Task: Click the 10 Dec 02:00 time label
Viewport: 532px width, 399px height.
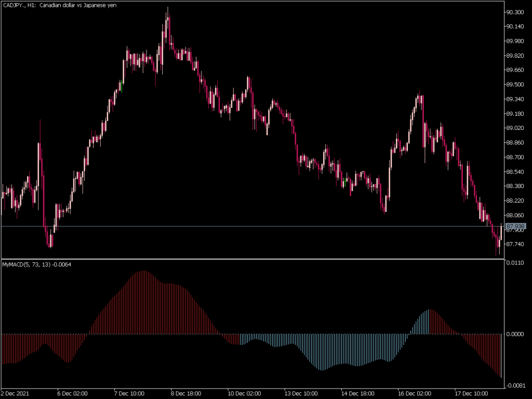Action: pos(243,393)
